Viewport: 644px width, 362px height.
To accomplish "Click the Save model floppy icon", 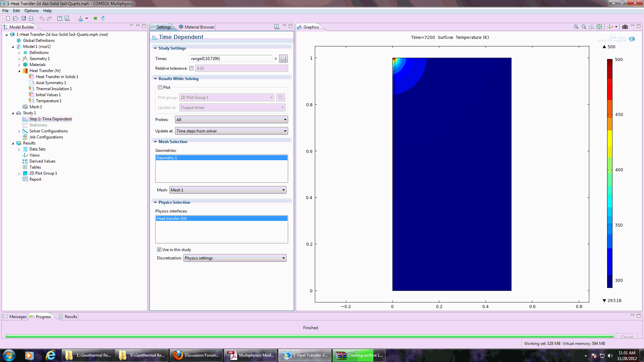I will tap(24, 18).
